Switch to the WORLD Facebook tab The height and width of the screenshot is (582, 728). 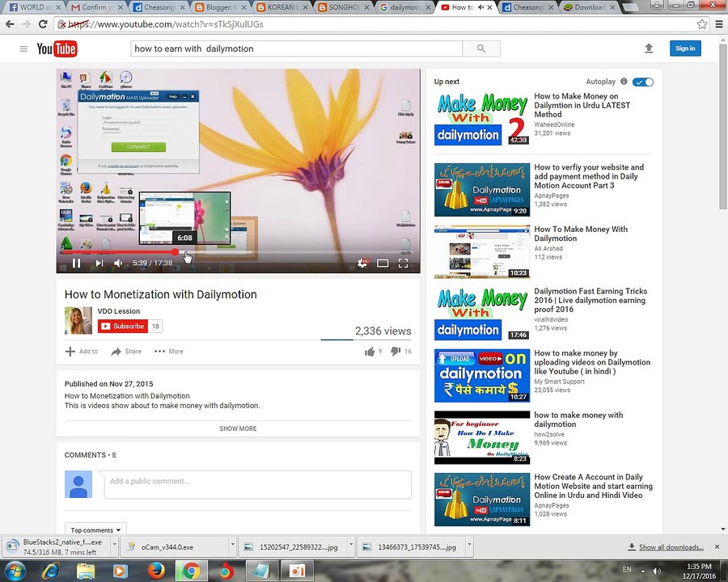[36, 7]
